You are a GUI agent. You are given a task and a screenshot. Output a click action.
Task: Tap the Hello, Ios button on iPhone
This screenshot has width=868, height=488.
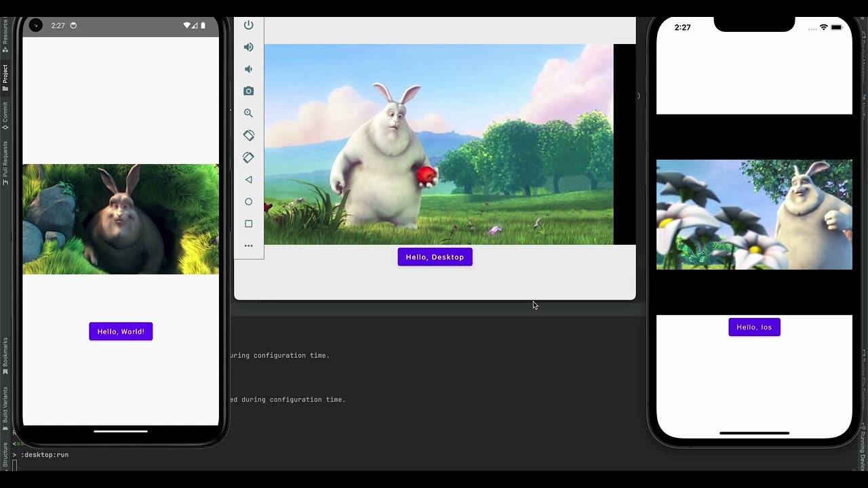click(754, 327)
